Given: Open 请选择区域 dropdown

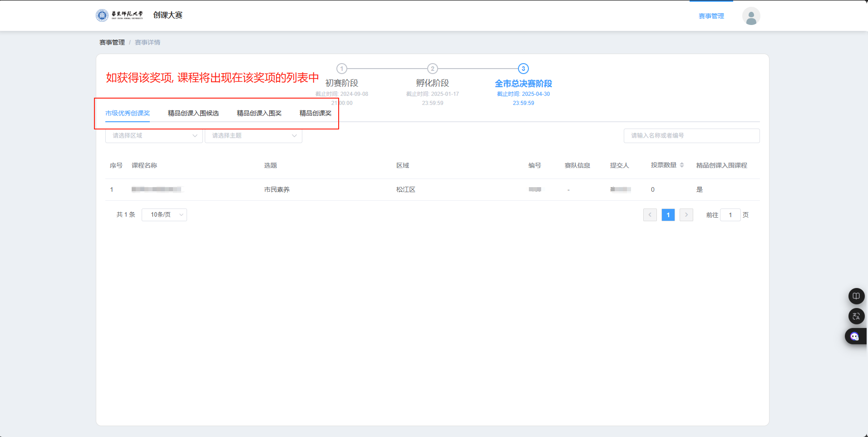Looking at the screenshot, I should pyautogui.click(x=154, y=136).
